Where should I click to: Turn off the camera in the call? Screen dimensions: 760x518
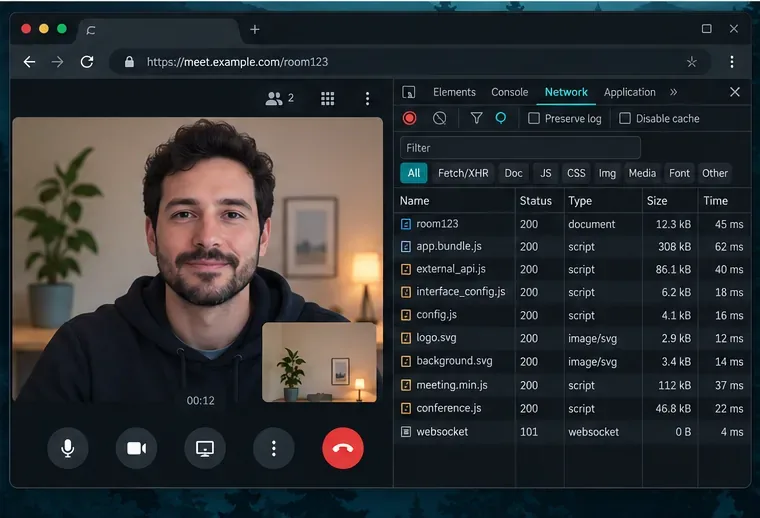pos(137,448)
